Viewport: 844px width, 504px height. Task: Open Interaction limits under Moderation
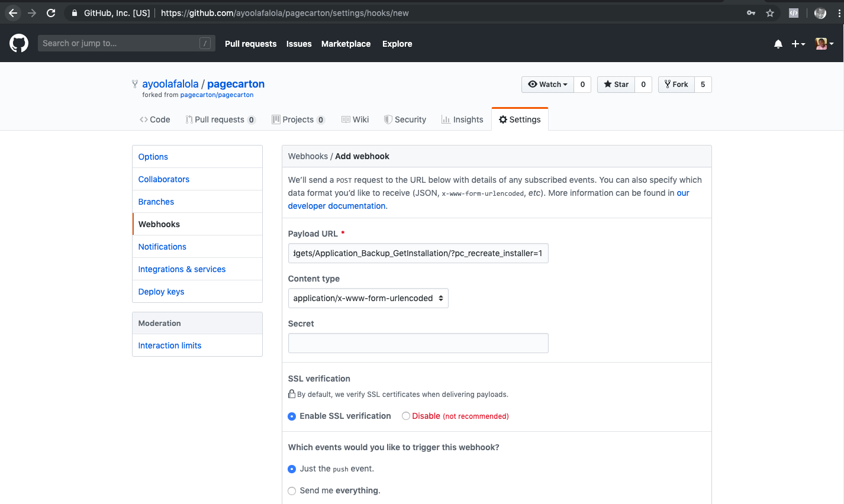pyautogui.click(x=197, y=345)
